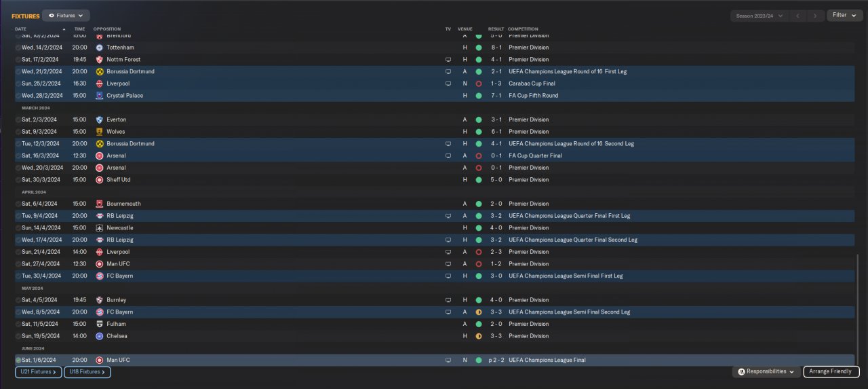868x389 pixels.
Task: Toggle the selection circle for Wed, 14/2/2024 fixture
Action: pyautogui.click(x=18, y=48)
